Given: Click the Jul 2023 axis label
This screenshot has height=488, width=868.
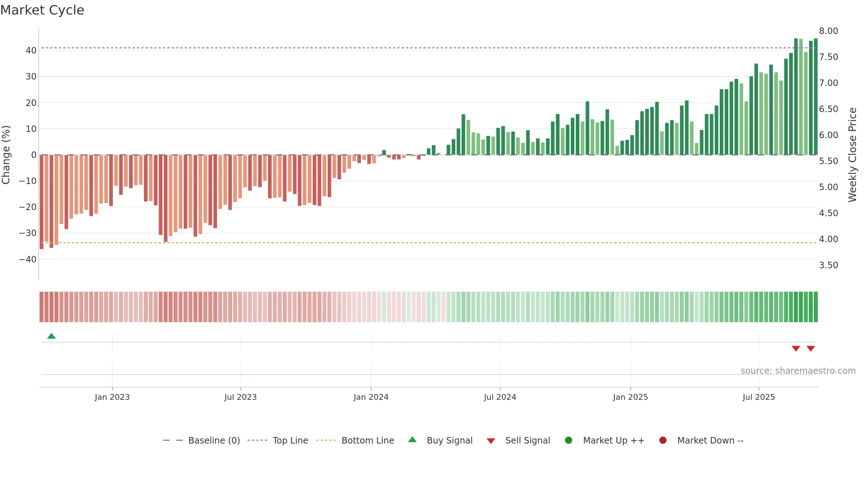Looking at the screenshot, I should coord(241,397).
